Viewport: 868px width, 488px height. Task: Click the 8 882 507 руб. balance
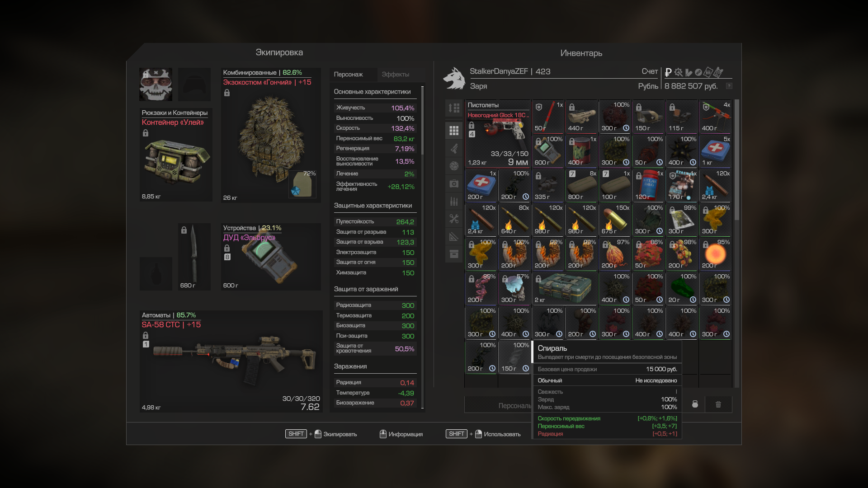(691, 86)
